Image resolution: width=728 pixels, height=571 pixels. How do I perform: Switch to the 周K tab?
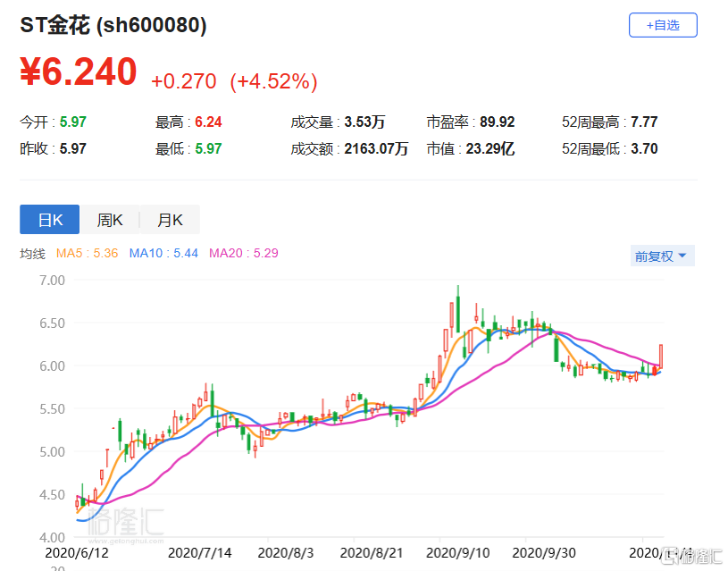click(x=110, y=219)
